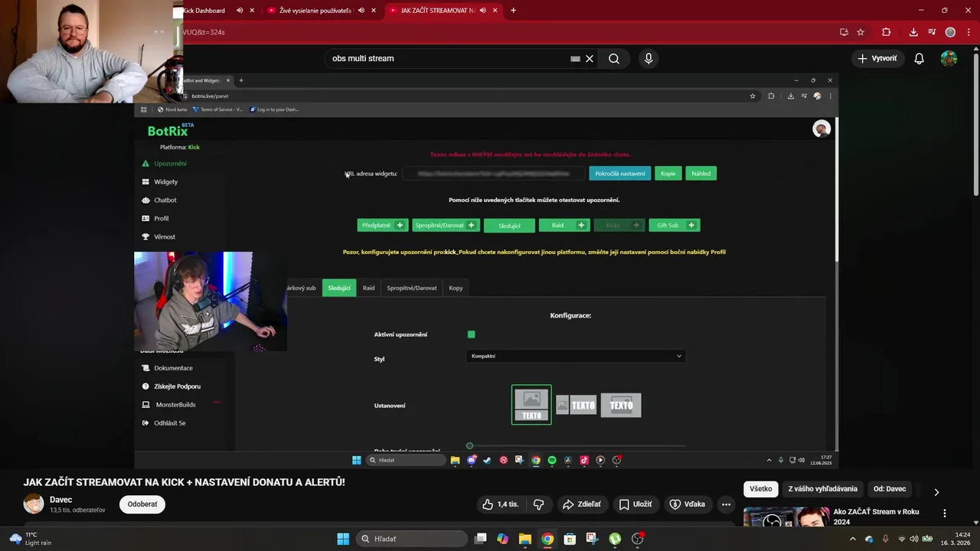This screenshot has height=551, width=980.
Task: Mute the Kick Dashboard tab audio
Action: (x=240, y=11)
